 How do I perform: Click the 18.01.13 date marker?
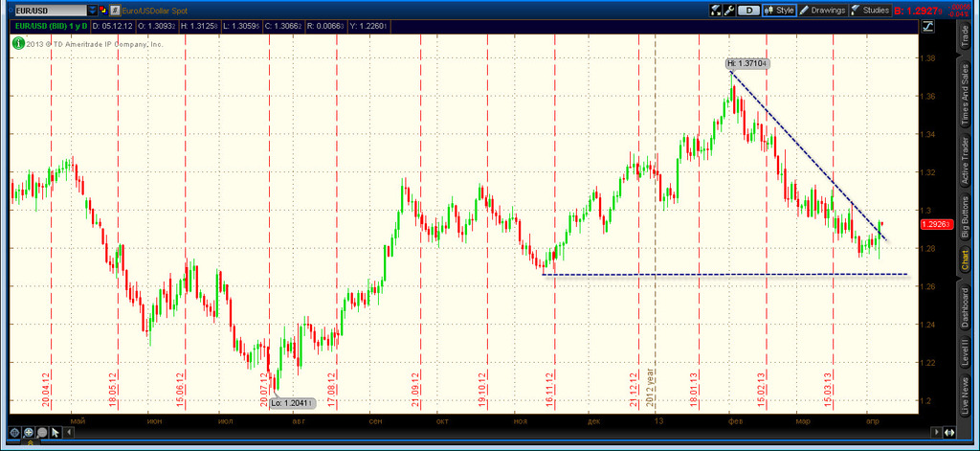tap(694, 391)
